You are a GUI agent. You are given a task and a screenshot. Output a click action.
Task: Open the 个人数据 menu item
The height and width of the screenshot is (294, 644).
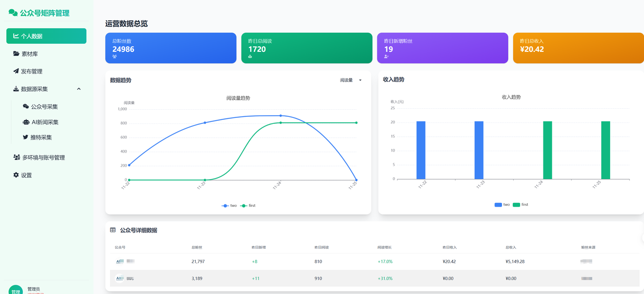(46, 36)
